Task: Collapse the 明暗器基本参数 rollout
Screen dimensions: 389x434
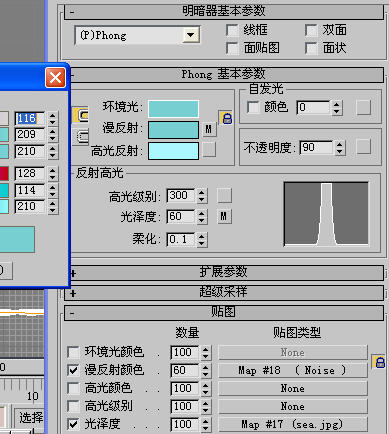Action: [224, 12]
